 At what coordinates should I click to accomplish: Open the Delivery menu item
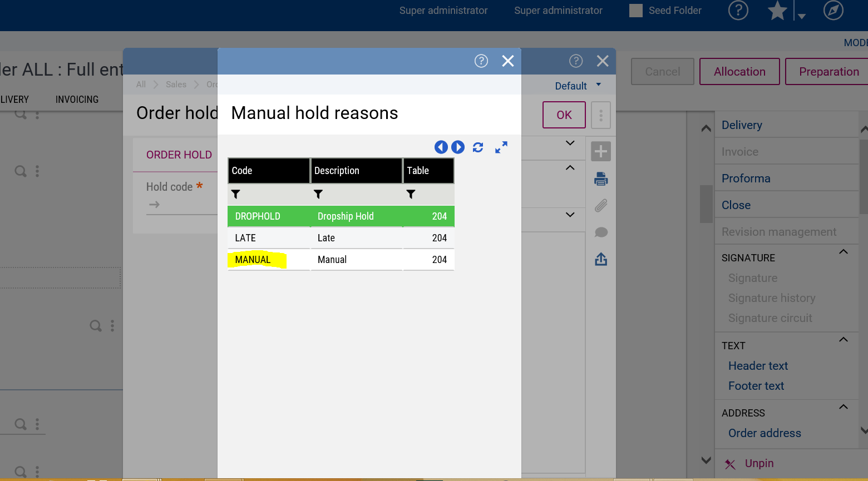coord(742,125)
